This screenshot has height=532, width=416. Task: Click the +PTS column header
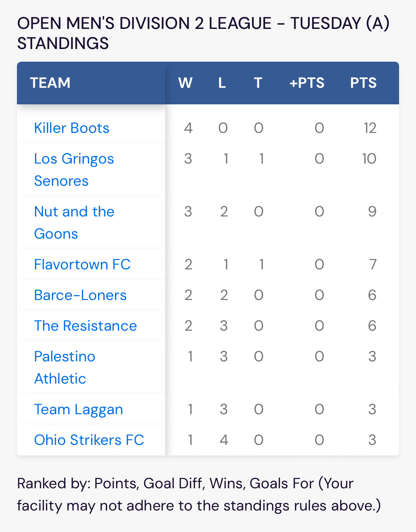pos(307,83)
